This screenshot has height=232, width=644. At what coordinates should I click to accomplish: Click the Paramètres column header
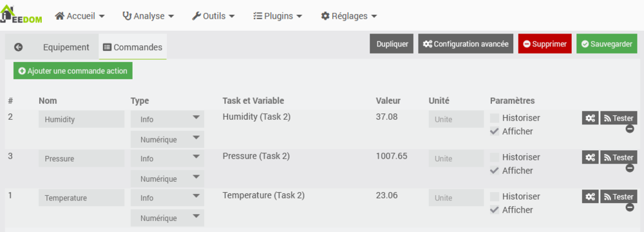click(x=512, y=101)
